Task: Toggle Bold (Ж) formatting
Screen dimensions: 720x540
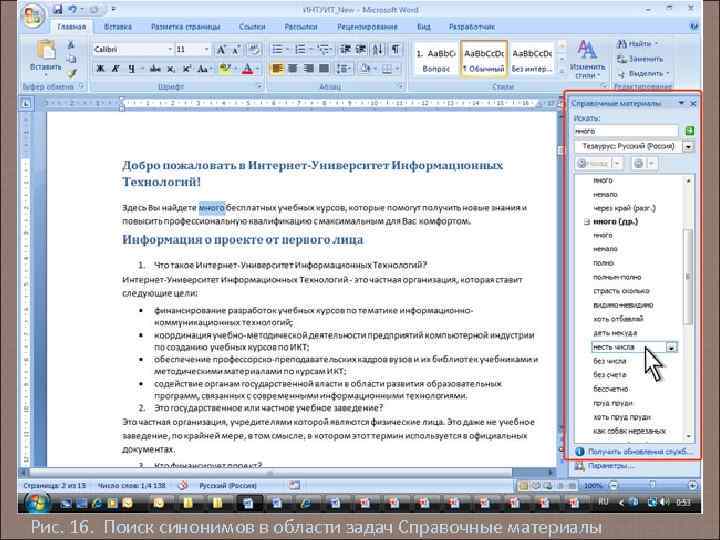Action: click(x=100, y=69)
